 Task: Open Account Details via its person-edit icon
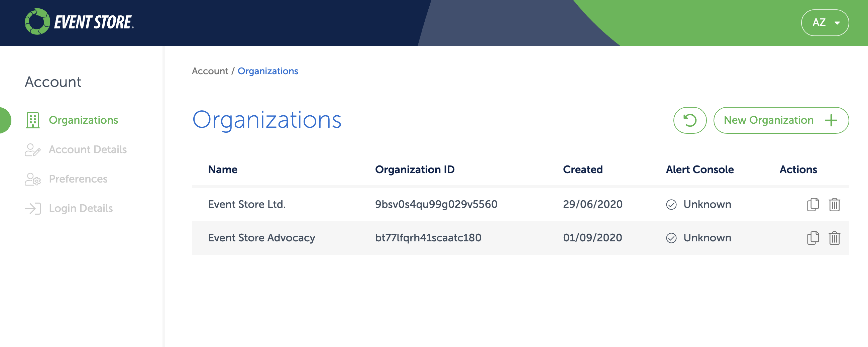point(32,149)
